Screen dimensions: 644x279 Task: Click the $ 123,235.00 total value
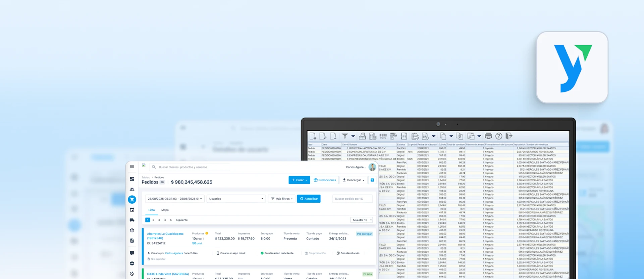click(x=225, y=239)
